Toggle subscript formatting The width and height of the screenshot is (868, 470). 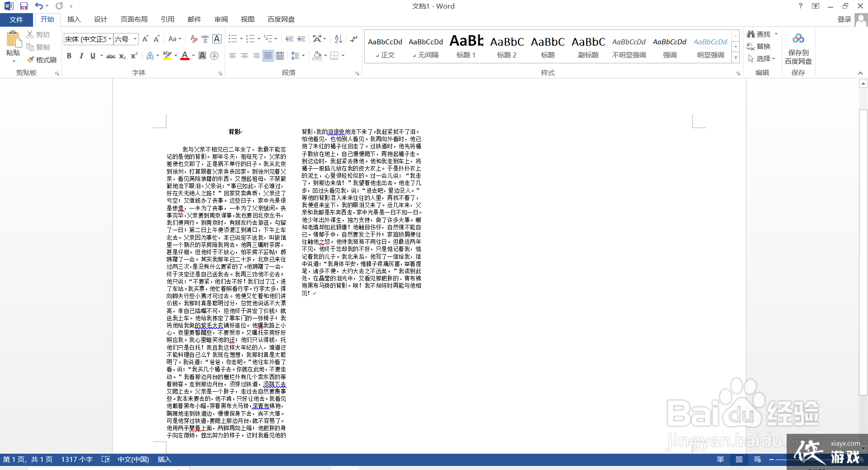[x=123, y=56]
